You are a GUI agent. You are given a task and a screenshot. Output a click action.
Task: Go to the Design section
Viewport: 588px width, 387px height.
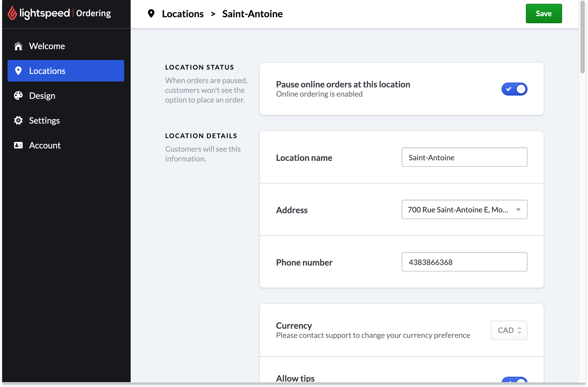[x=66, y=96]
